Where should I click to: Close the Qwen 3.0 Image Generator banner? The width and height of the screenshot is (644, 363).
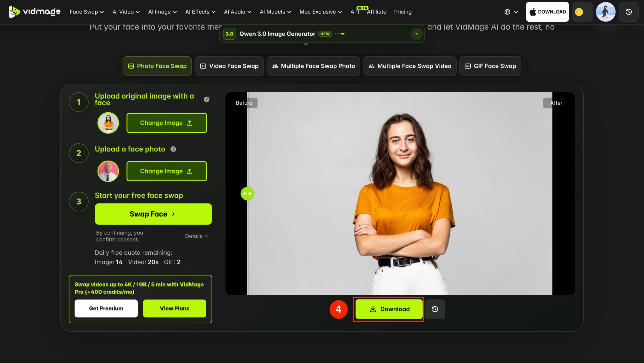[417, 34]
